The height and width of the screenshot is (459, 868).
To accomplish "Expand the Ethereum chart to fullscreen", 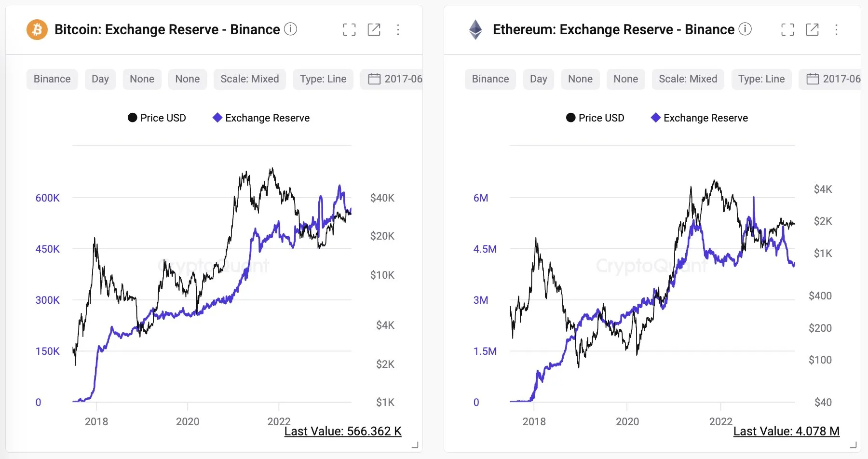I will click(x=787, y=29).
